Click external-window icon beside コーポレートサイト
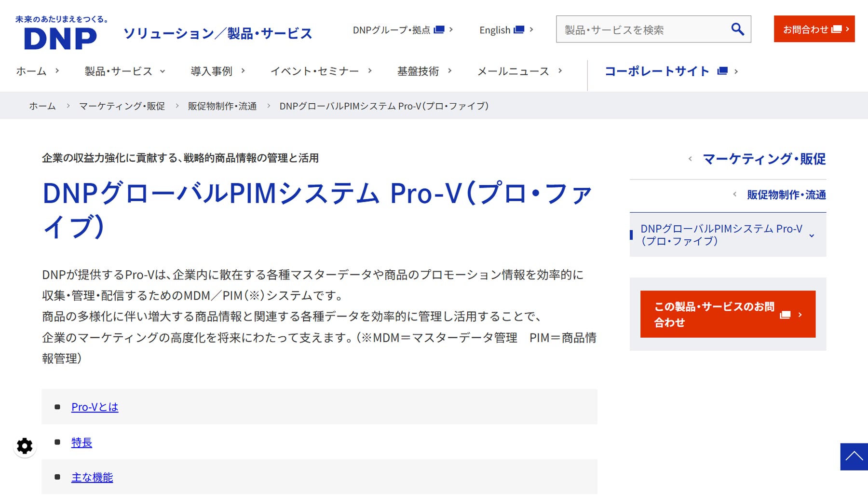Viewport: 868px width, 497px height. pos(722,71)
